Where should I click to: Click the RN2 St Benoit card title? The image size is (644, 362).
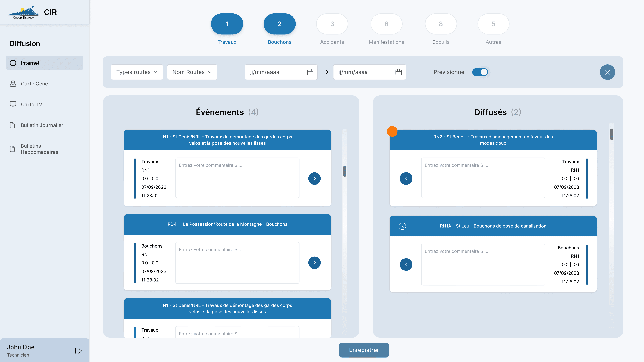coord(493,140)
